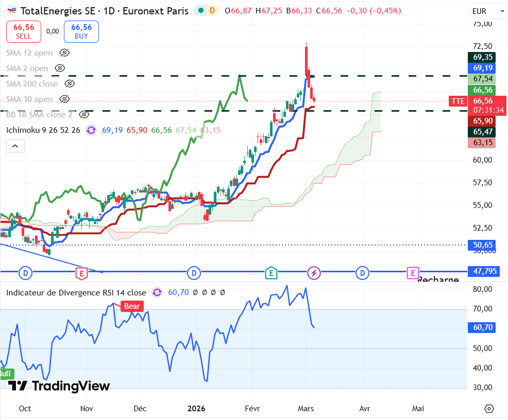Click the green earnings E marker
508x420 pixels.
(271, 272)
